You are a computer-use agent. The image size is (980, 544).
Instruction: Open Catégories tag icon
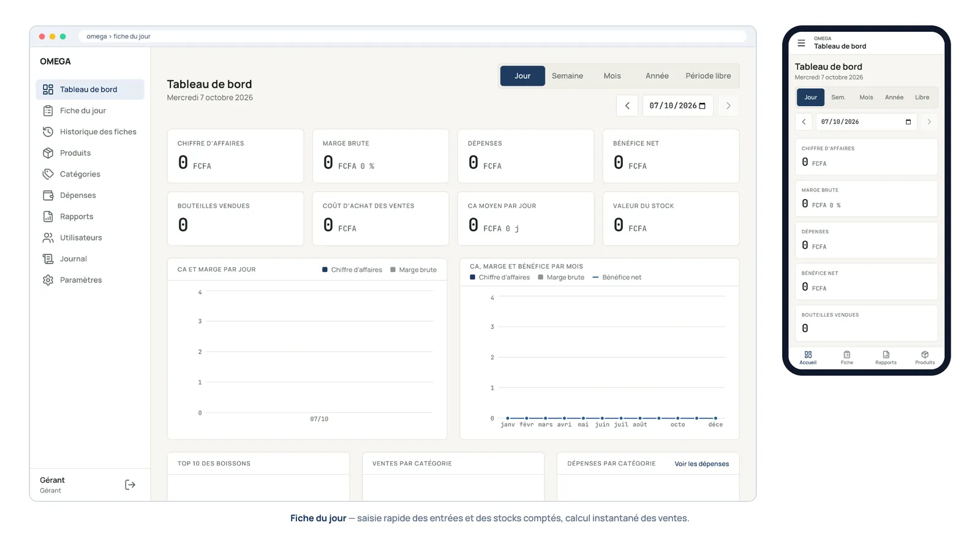coord(48,174)
